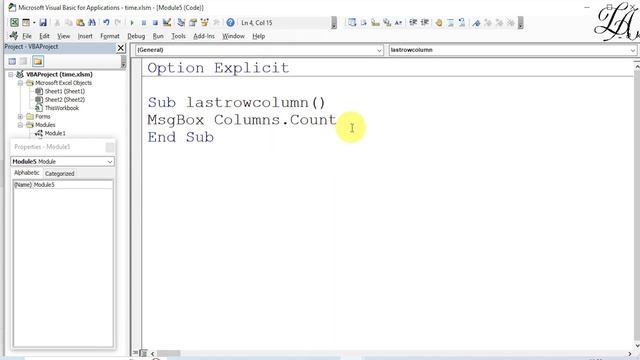
Task: Click View Code in Project pane
Action: coord(12,61)
